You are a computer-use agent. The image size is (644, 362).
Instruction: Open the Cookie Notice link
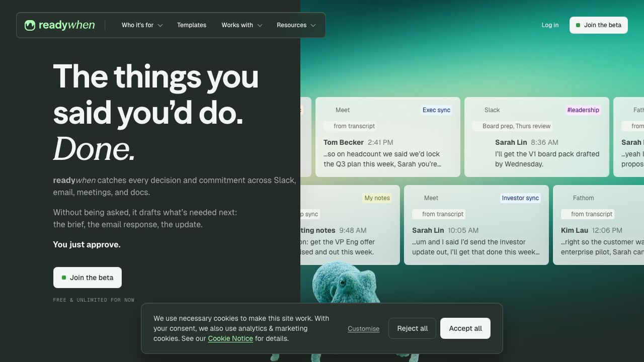(x=230, y=338)
